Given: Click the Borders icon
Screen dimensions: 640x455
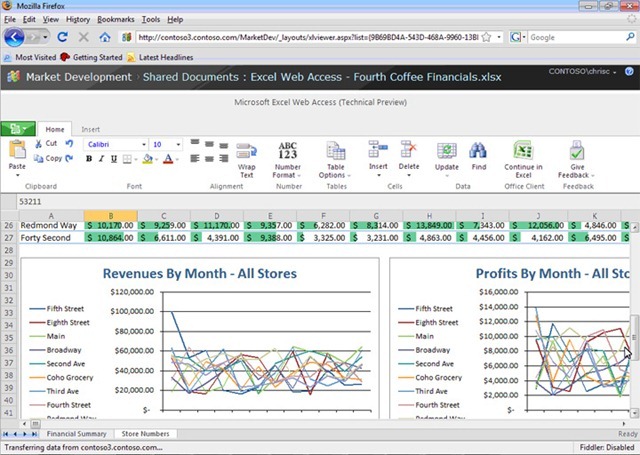Looking at the screenshot, I should pyautogui.click(x=127, y=159).
